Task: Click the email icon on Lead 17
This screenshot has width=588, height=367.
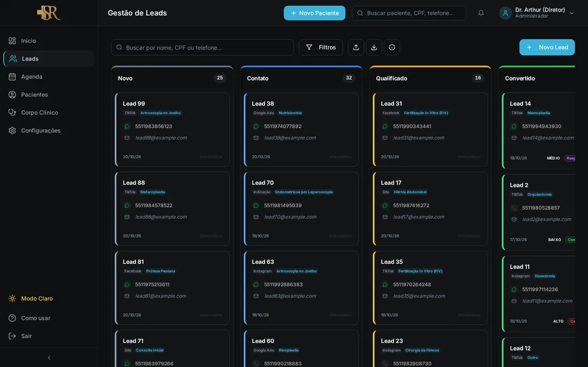Action: tap(385, 217)
